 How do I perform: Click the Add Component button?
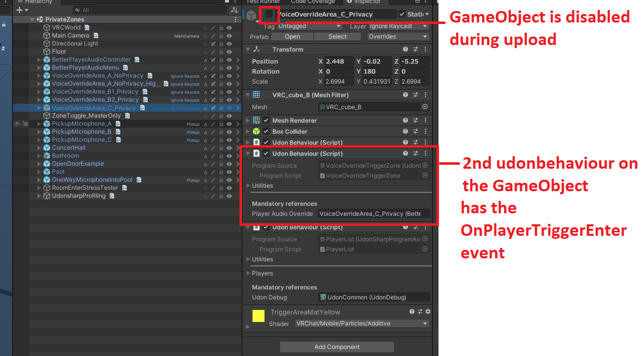click(x=336, y=347)
